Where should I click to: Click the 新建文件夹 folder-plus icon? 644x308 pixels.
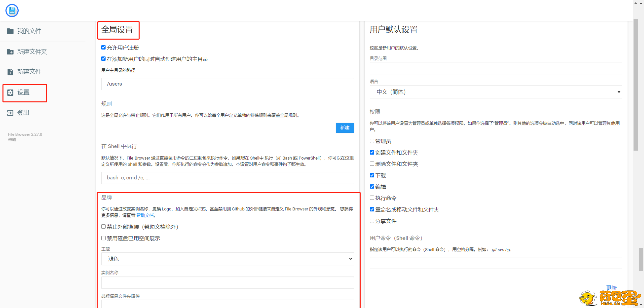(10, 52)
